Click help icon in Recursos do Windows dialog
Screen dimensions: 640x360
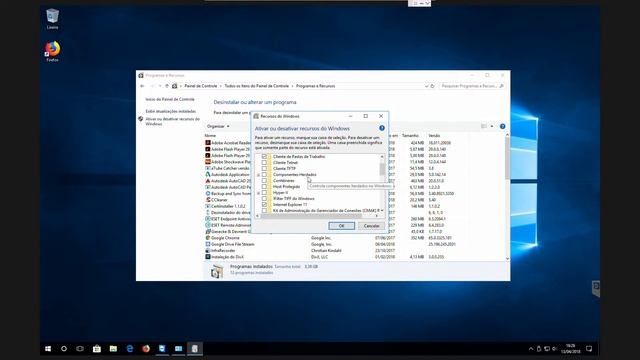click(382, 128)
